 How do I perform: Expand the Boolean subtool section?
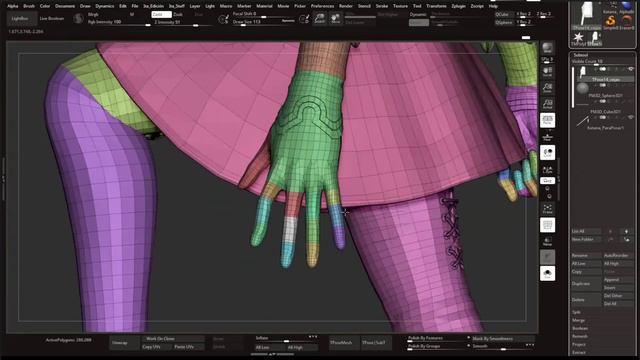[580, 328]
